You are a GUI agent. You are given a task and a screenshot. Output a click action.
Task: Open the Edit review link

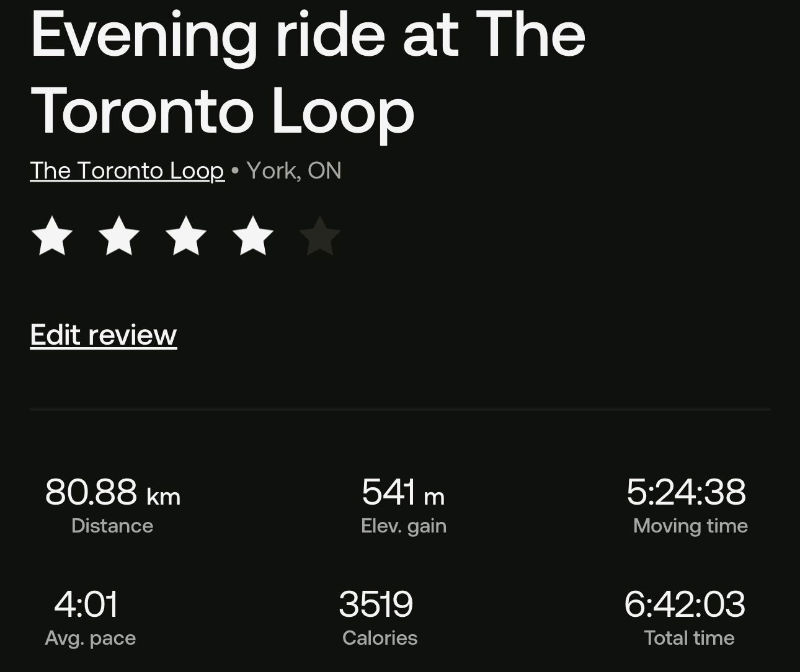(x=104, y=335)
